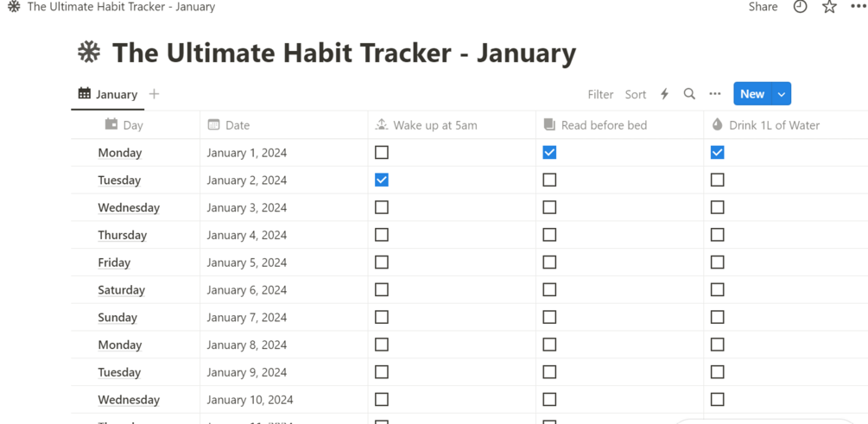Check Drink 1L of Water for January 3

[x=717, y=208]
